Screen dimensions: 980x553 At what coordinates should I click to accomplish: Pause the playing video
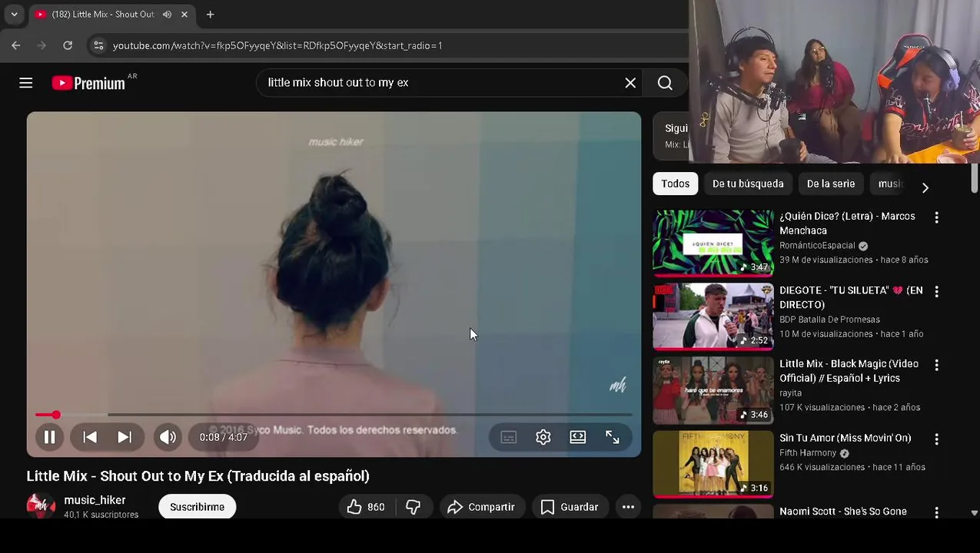(49, 437)
